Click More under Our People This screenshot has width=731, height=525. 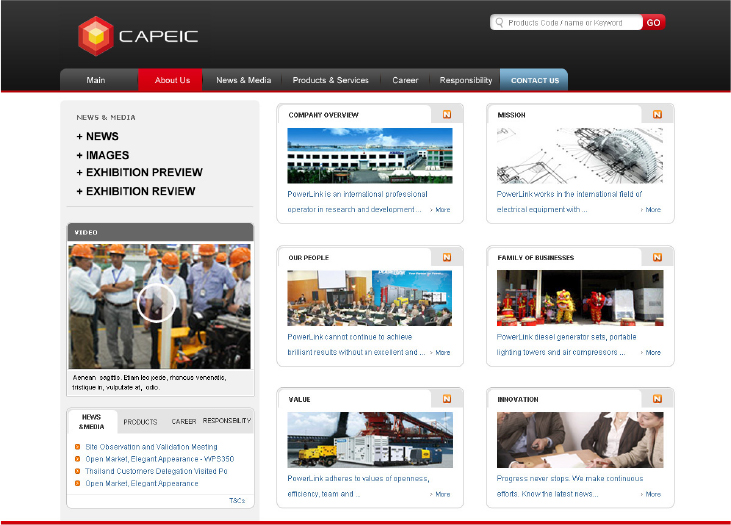point(441,352)
